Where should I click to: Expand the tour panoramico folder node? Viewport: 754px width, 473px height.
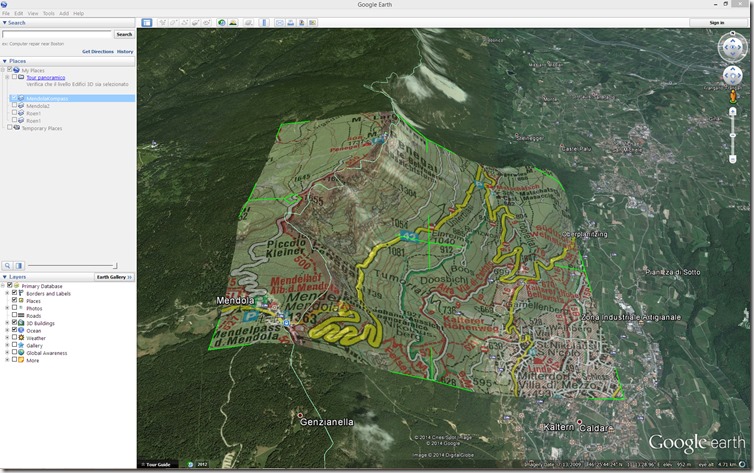(7, 77)
